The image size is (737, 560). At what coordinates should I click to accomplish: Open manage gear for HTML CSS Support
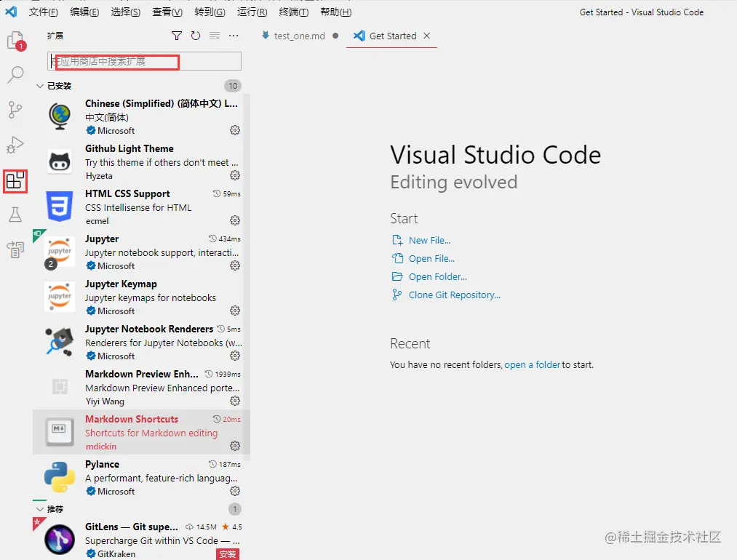(x=235, y=220)
